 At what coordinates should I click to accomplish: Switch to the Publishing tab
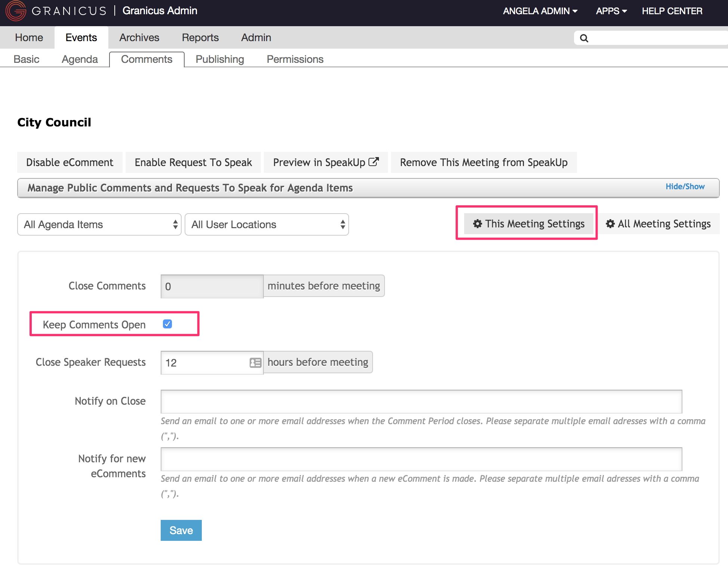tap(220, 59)
